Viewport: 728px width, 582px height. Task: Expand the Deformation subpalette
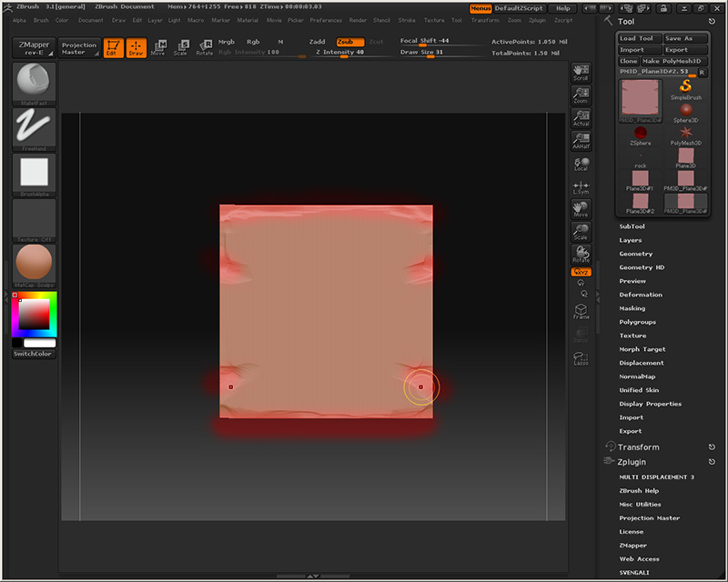[641, 295]
